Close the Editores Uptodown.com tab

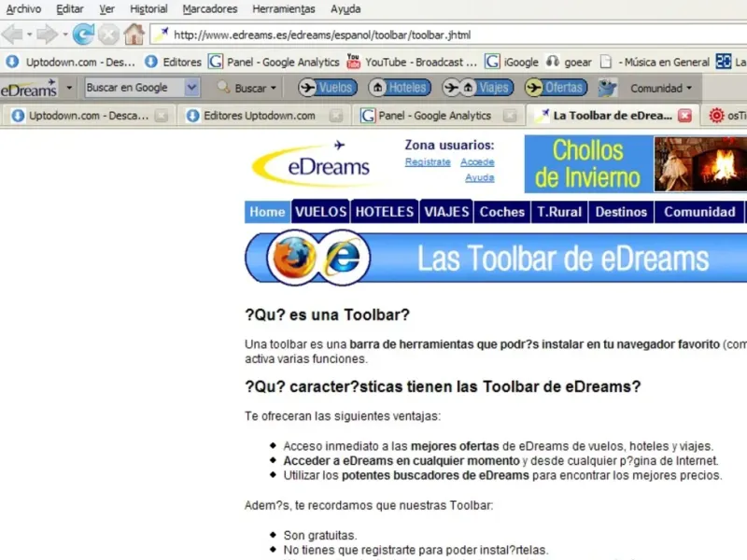pyautogui.click(x=336, y=116)
